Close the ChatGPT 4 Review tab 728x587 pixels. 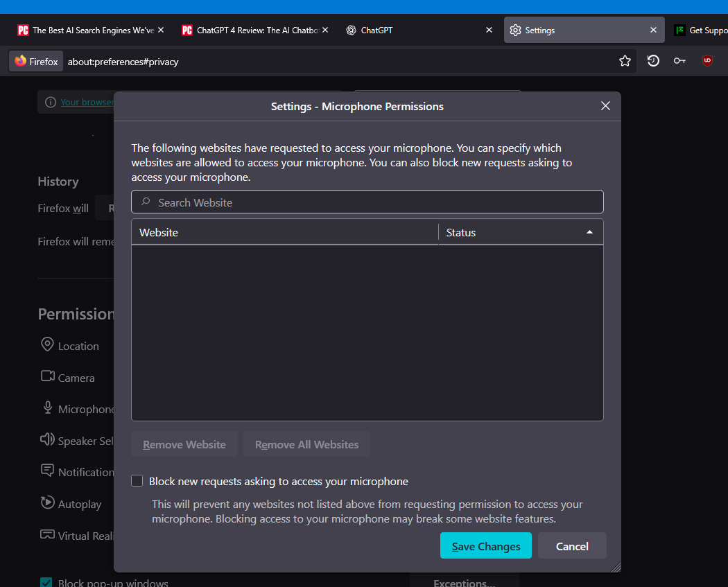click(325, 30)
